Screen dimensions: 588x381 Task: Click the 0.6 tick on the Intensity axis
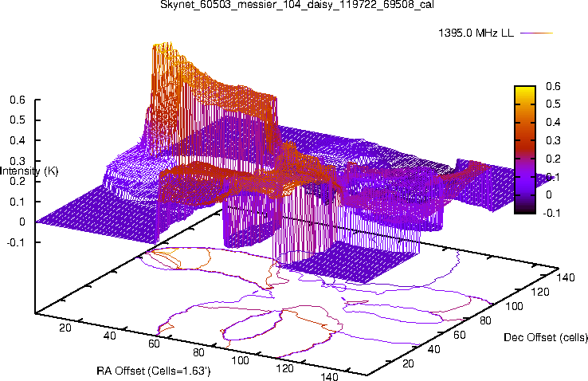(18, 100)
